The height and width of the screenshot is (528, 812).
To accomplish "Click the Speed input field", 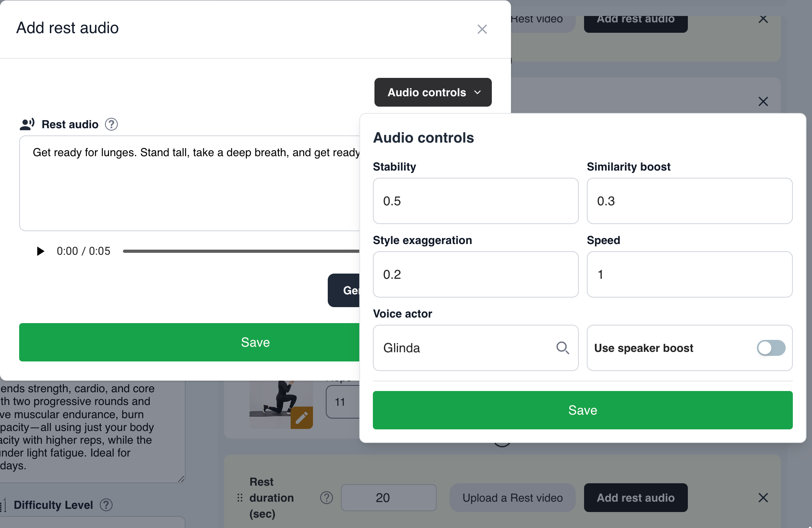I will pyautogui.click(x=689, y=274).
